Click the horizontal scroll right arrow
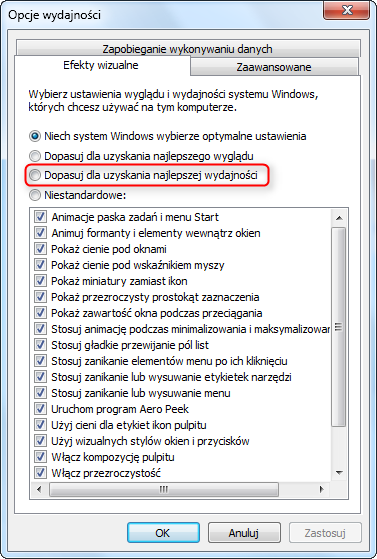377x559 pixels. [x=322, y=489]
